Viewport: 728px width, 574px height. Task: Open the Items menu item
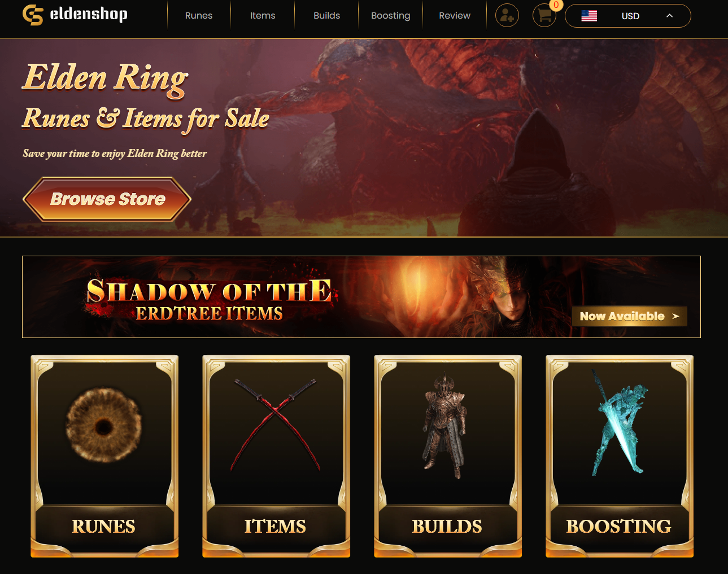tap(263, 15)
